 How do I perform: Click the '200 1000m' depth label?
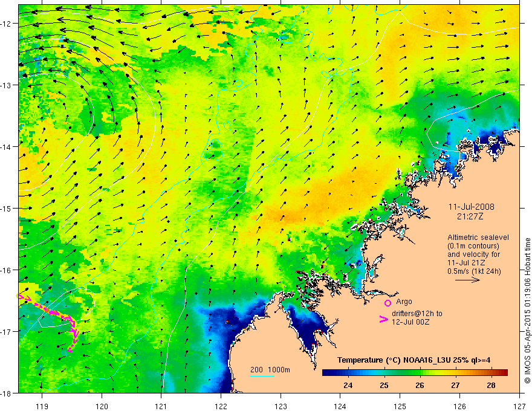coord(270,370)
